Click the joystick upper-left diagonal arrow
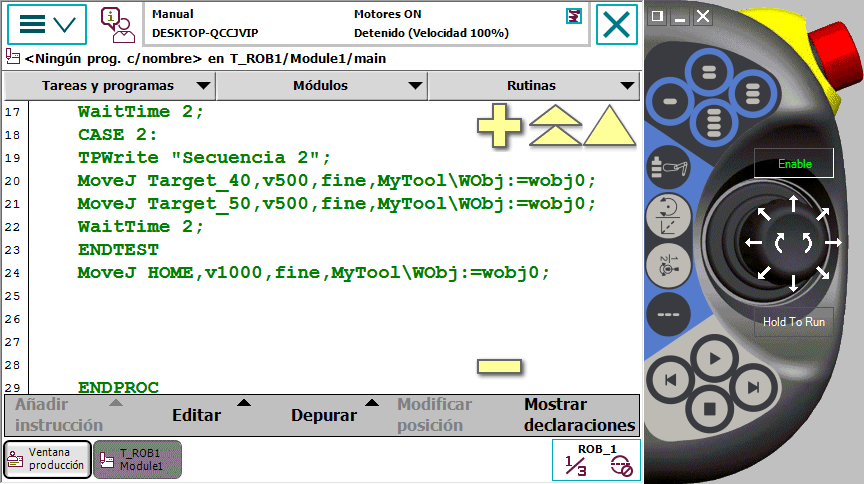Screen dimensions: 864x484 coord(764,213)
